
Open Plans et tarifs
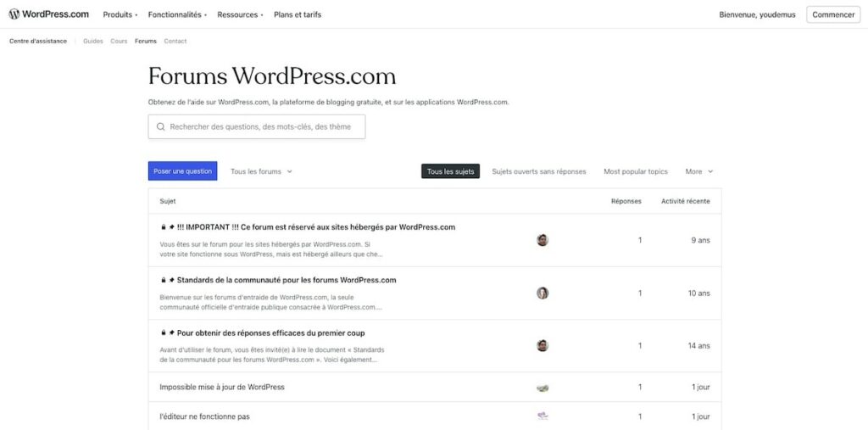pyautogui.click(x=298, y=15)
